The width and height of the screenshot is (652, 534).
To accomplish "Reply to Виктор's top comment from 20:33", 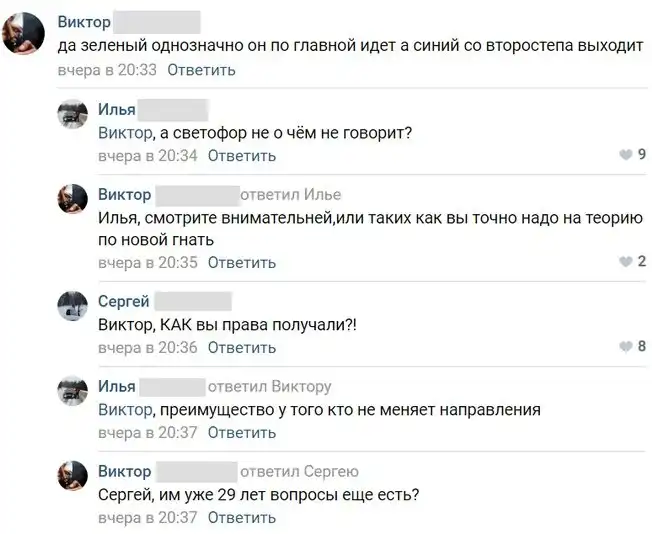I will [x=201, y=70].
